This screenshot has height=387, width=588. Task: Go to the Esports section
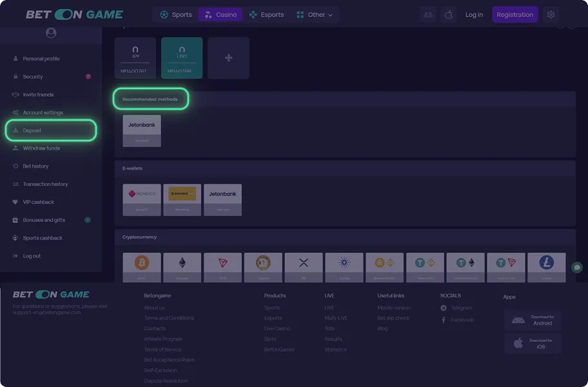click(266, 15)
